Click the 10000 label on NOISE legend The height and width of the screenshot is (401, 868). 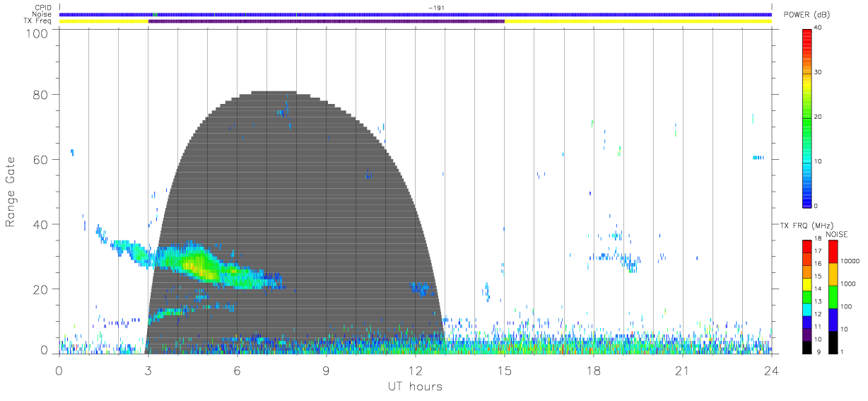850,262
